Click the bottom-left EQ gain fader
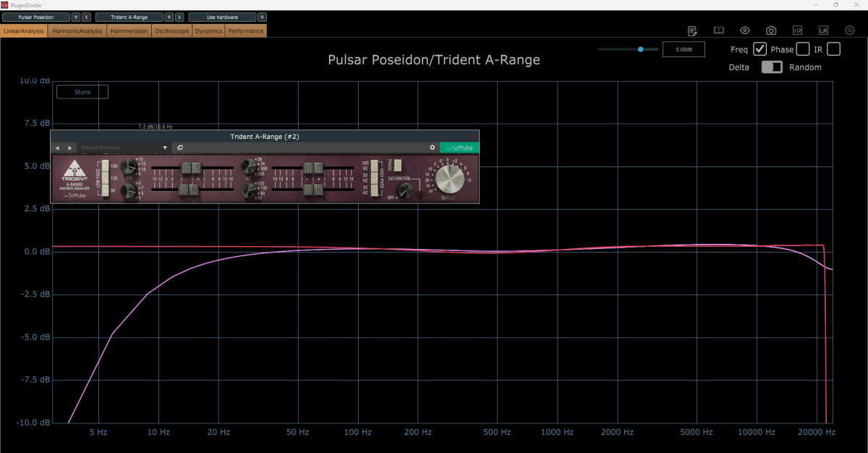Image resolution: width=868 pixels, height=453 pixels. pos(189,190)
